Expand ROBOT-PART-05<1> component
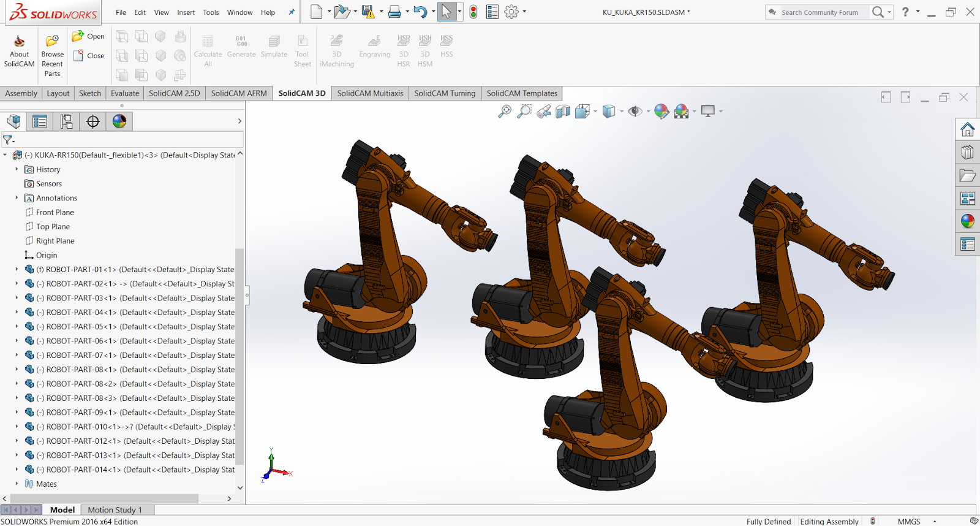Screen dimensions: 980x526 coord(17,327)
